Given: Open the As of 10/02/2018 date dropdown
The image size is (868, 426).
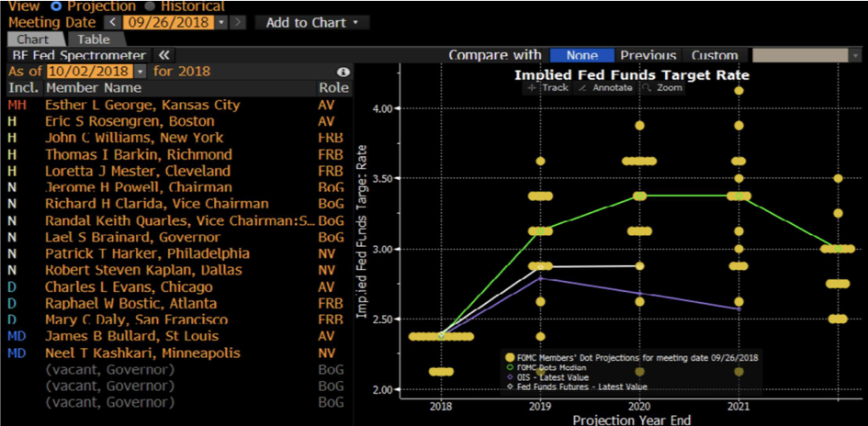Looking at the screenshot, I should click(141, 72).
